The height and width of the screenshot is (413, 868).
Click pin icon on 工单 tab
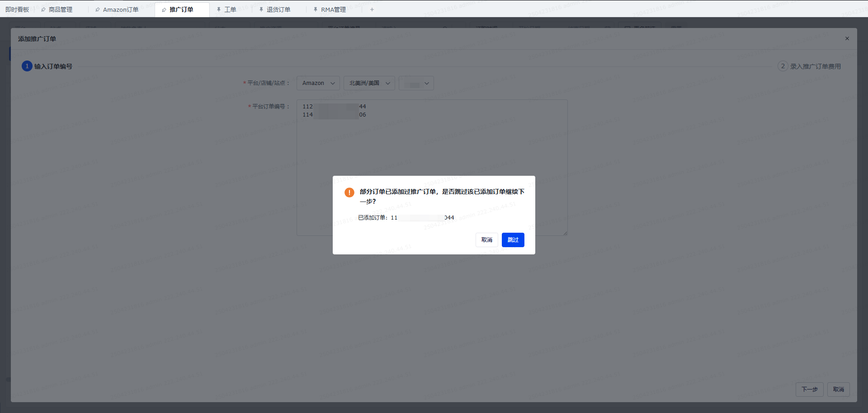[219, 9]
